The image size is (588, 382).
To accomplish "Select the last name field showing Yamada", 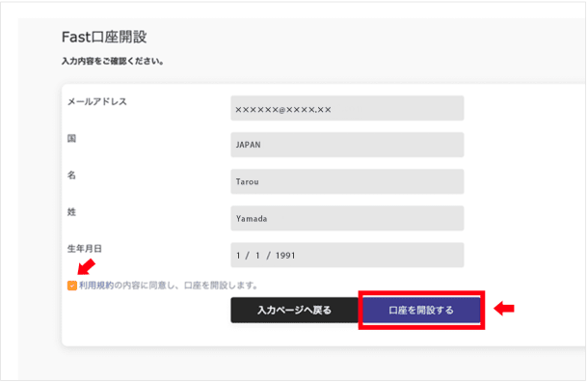I will click(x=347, y=218).
